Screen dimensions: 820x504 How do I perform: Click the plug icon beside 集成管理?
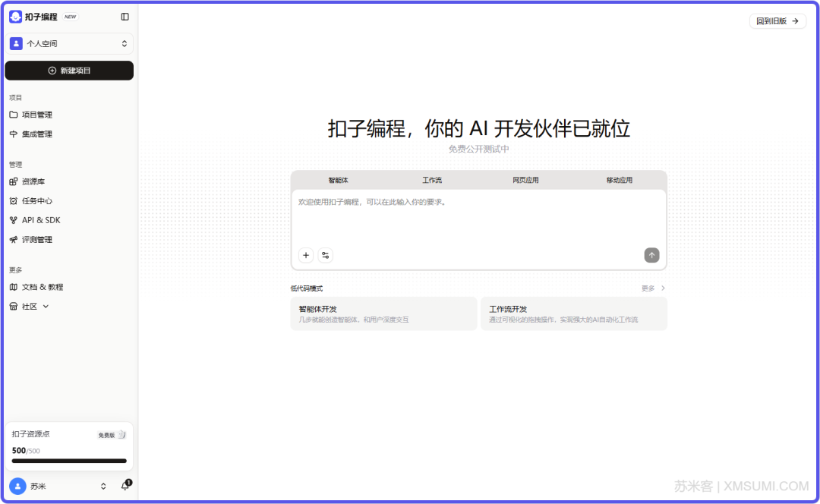[14, 134]
